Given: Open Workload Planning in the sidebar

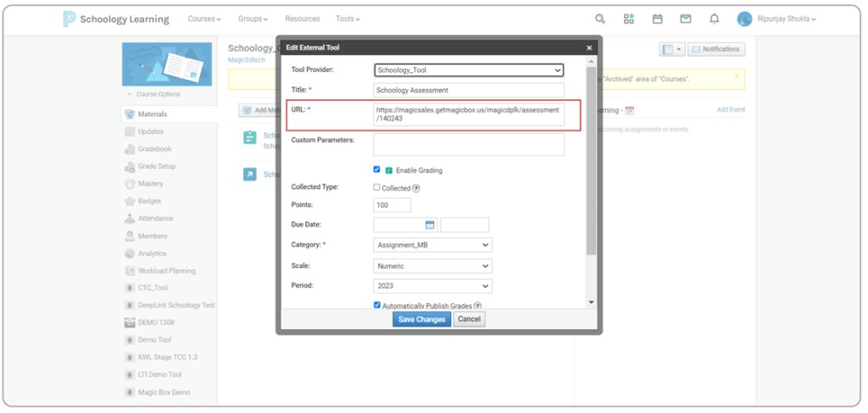Looking at the screenshot, I should pyautogui.click(x=167, y=271).
